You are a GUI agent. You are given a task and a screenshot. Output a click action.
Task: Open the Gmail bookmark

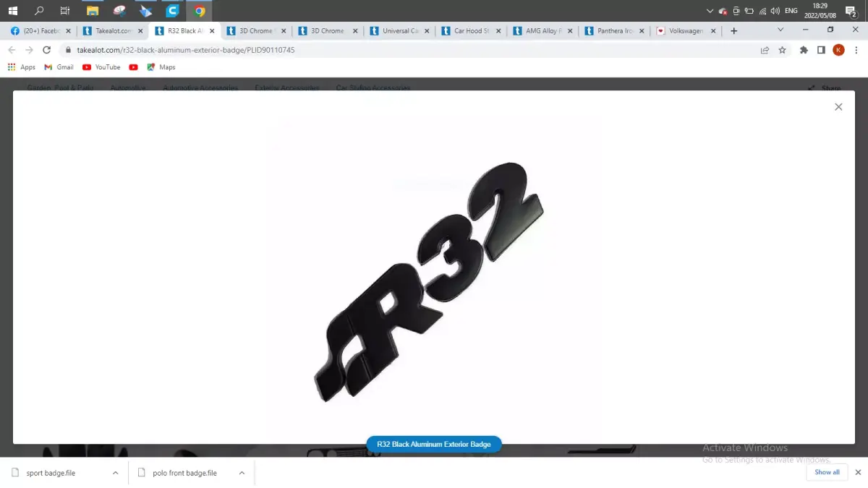(x=59, y=67)
